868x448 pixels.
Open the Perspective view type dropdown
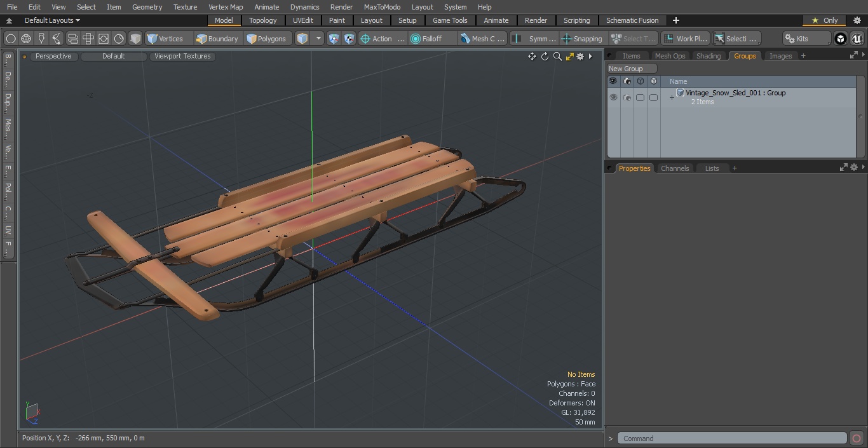click(x=53, y=56)
